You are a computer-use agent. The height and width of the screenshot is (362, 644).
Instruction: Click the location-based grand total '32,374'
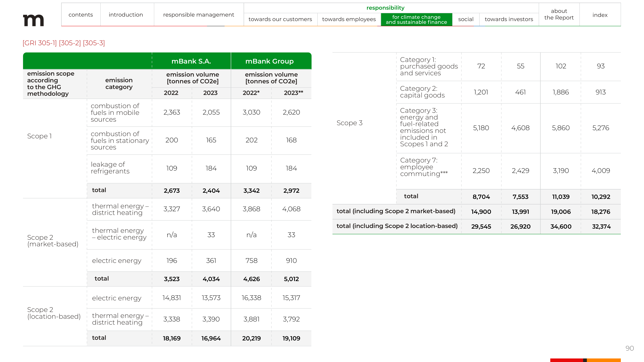pos(601,227)
